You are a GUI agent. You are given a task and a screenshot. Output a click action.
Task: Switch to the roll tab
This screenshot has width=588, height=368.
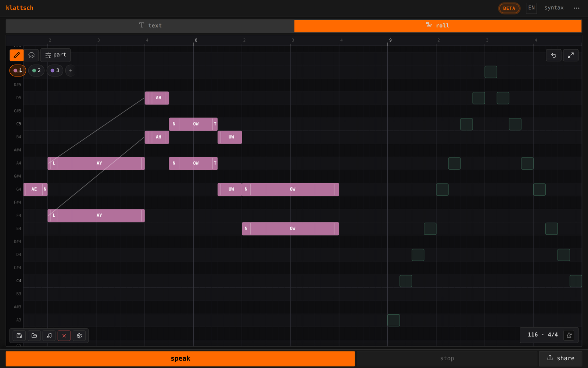[438, 26]
